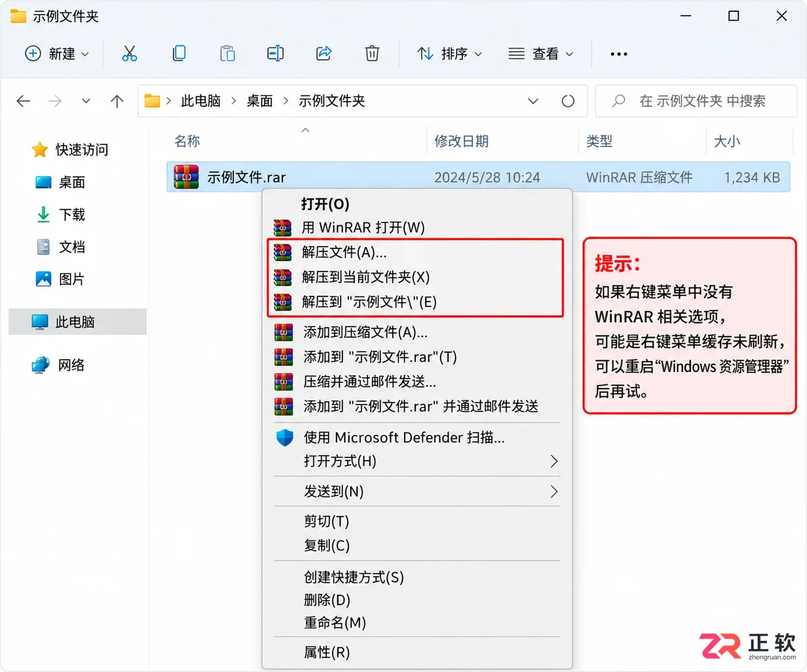
Task: Click the Share icon in toolbar
Action: pos(324,53)
